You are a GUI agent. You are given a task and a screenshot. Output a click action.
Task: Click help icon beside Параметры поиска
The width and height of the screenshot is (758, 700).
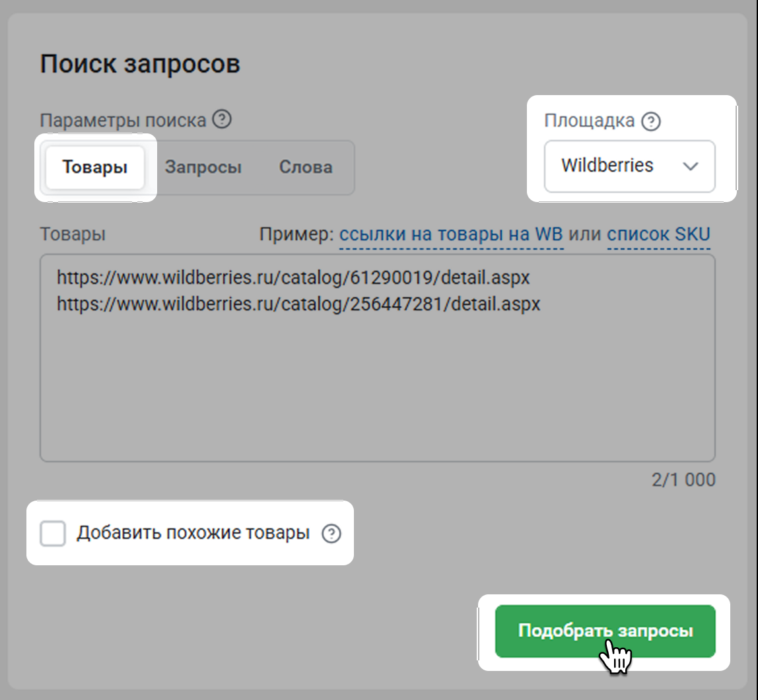pyautogui.click(x=223, y=120)
